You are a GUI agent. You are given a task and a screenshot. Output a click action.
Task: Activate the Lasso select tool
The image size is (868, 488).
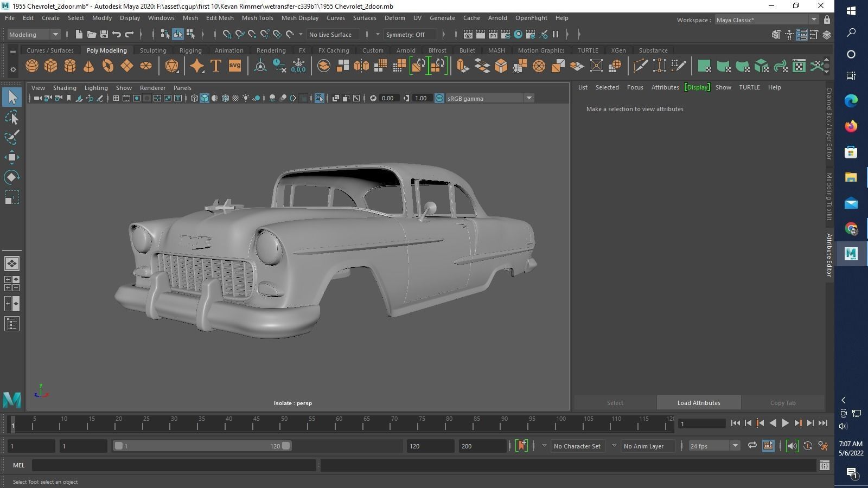[12, 118]
